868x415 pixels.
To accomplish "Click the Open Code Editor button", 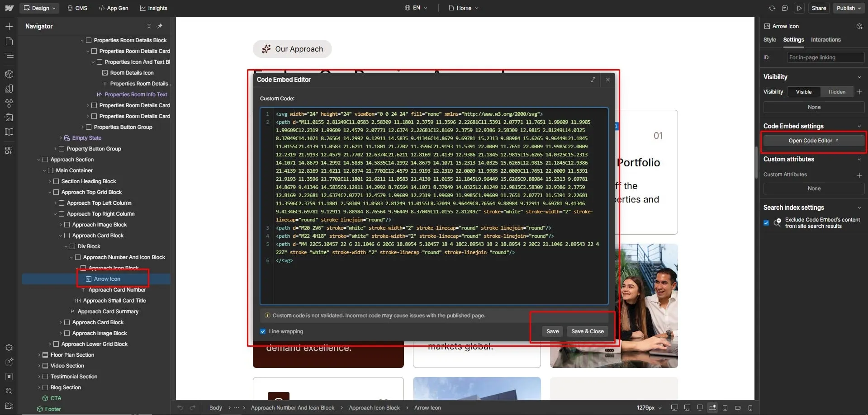I will (813, 141).
